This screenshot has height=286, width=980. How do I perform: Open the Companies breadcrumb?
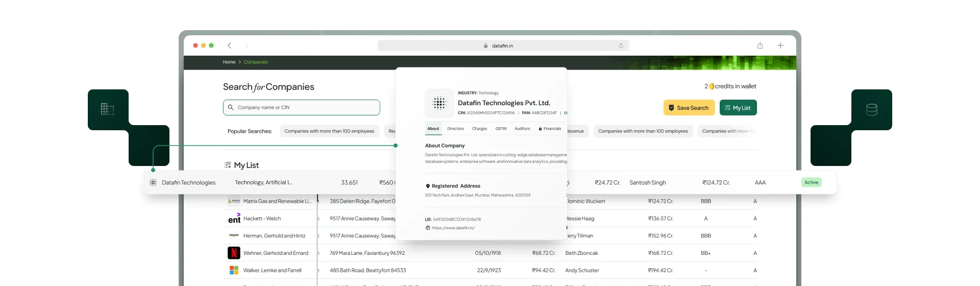point(256,62)
